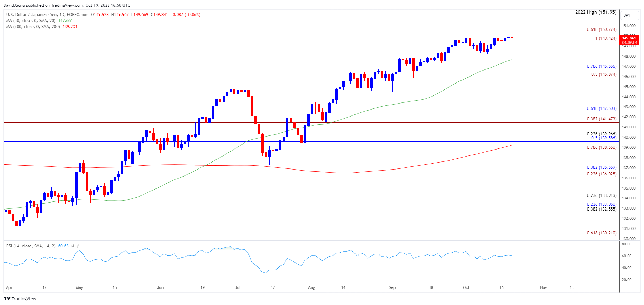Viewport: 644px width, 305px height.
Task: Click the 140.000 price axis tick
Action: 629,138
